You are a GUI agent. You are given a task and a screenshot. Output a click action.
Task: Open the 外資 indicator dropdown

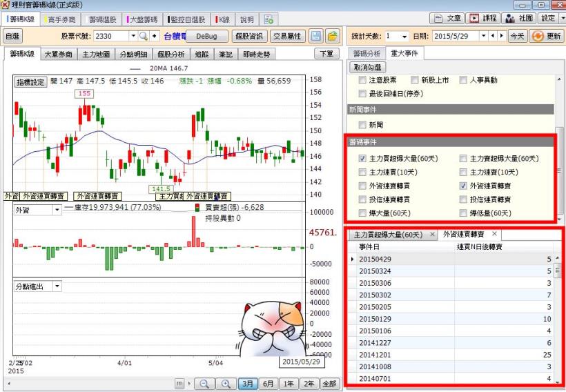click(56, 210)
